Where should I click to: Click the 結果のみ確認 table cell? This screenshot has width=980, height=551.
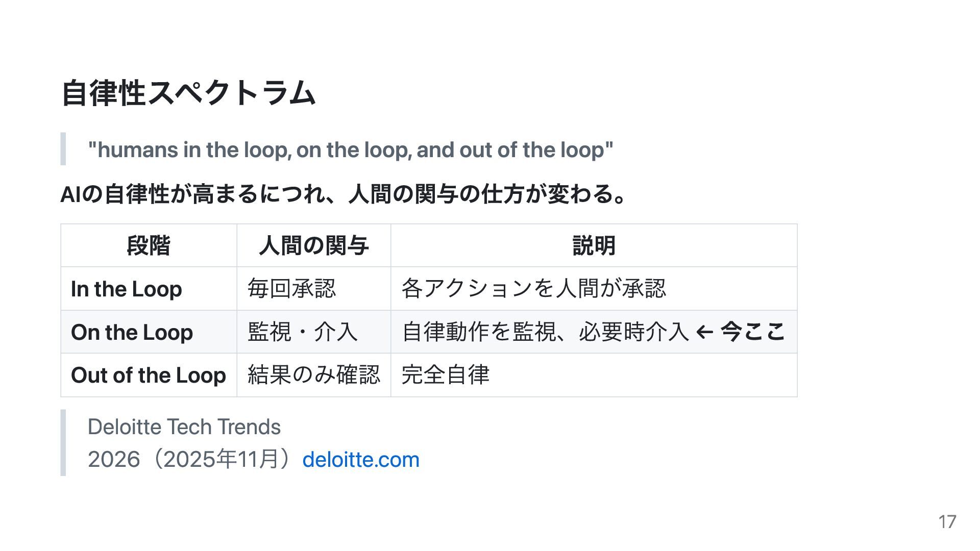pyautogui.click(x=313, y=375)
